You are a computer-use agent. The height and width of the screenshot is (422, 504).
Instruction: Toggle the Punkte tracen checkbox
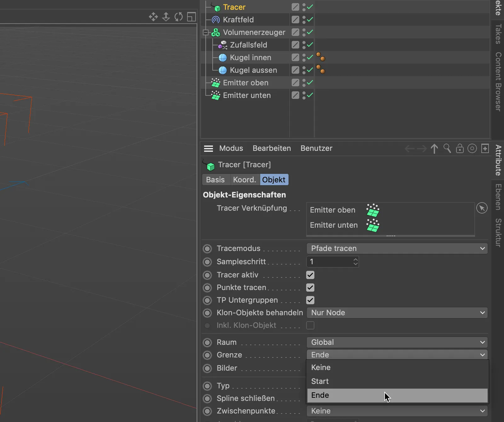(310, 288)
